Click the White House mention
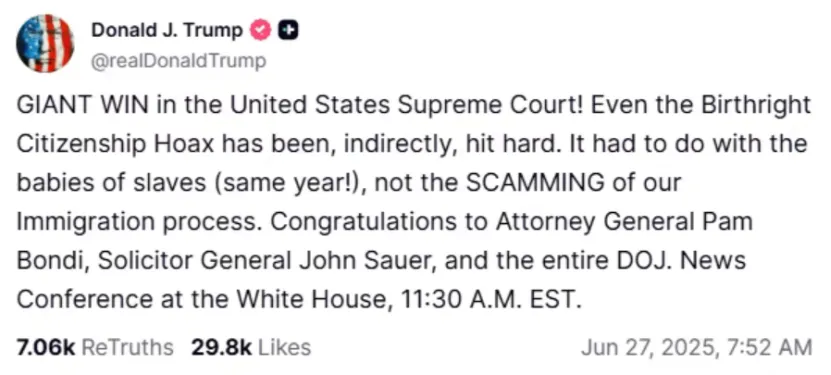The height and width of the screenshot is (375, 831). (x=310, y=300)
